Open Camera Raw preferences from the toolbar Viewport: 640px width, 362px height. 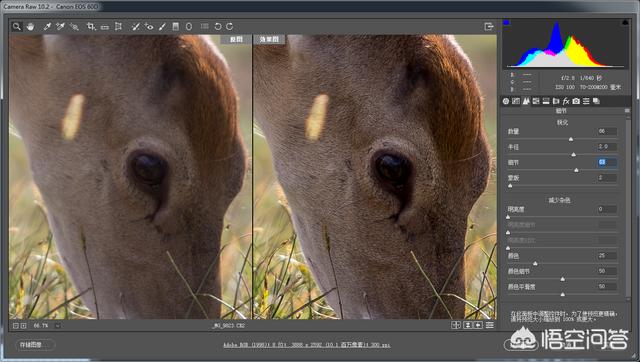click(x=204, y=27)
